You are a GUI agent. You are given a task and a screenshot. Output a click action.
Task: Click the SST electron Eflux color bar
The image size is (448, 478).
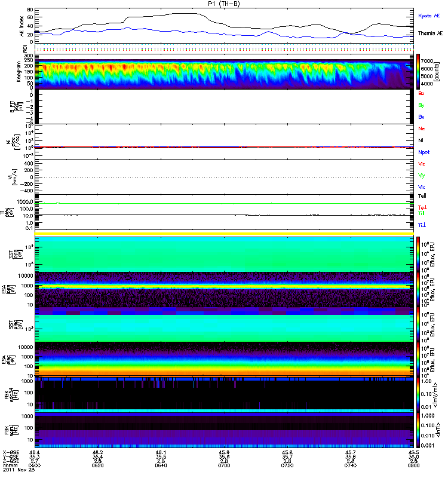coord(418,324)
